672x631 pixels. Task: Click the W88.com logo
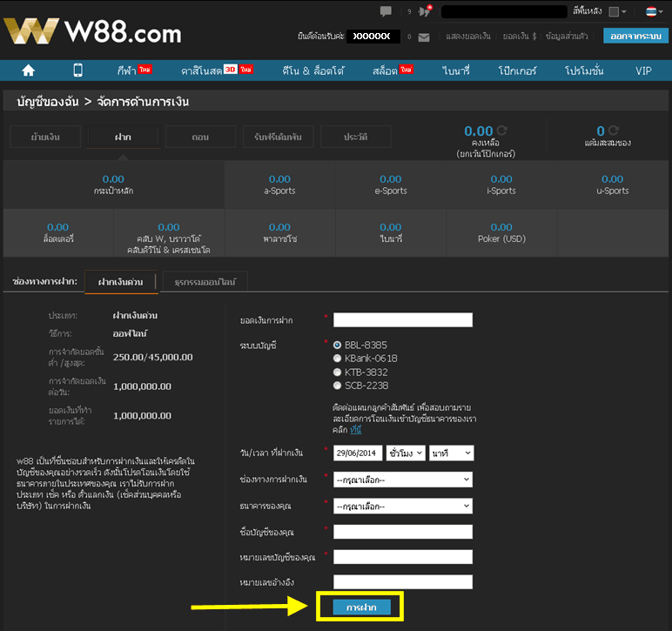(x=92, y=31)
